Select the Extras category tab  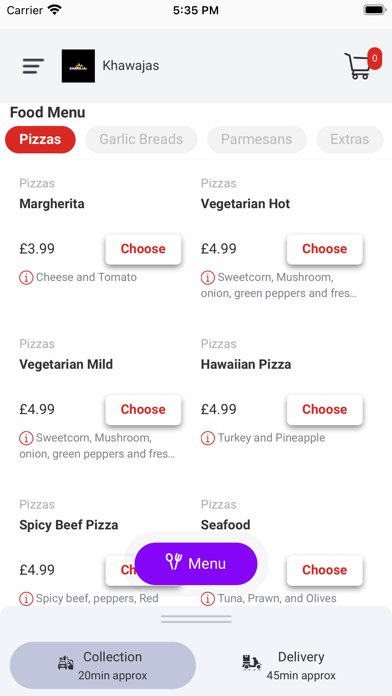pyautogui.click(x=350, y=139)
